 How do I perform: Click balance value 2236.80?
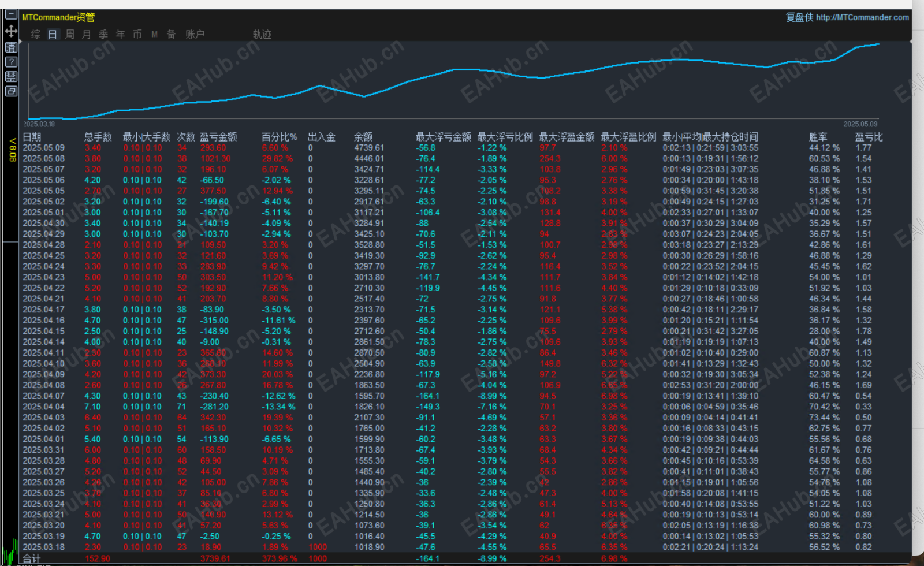tap(369, 374)
